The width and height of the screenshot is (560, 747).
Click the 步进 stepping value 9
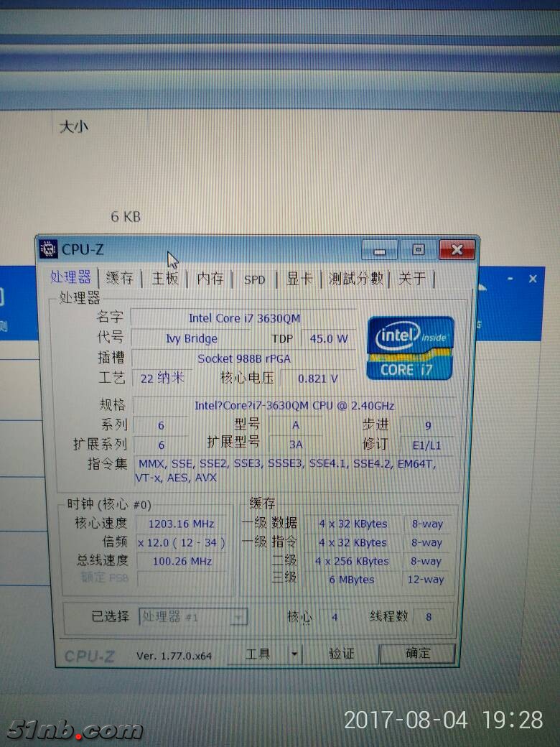(x=428, y=425)
